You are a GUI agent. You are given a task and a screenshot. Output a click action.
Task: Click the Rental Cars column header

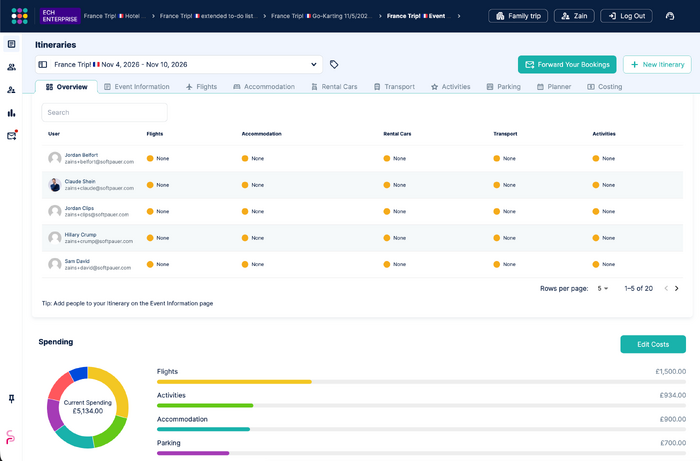pos(397,134)
